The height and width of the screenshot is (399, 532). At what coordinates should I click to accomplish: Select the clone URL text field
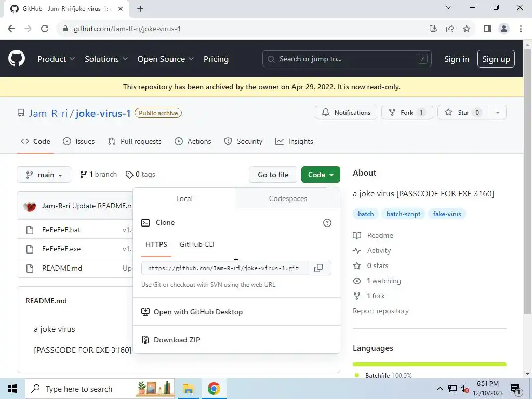(224, 268)
